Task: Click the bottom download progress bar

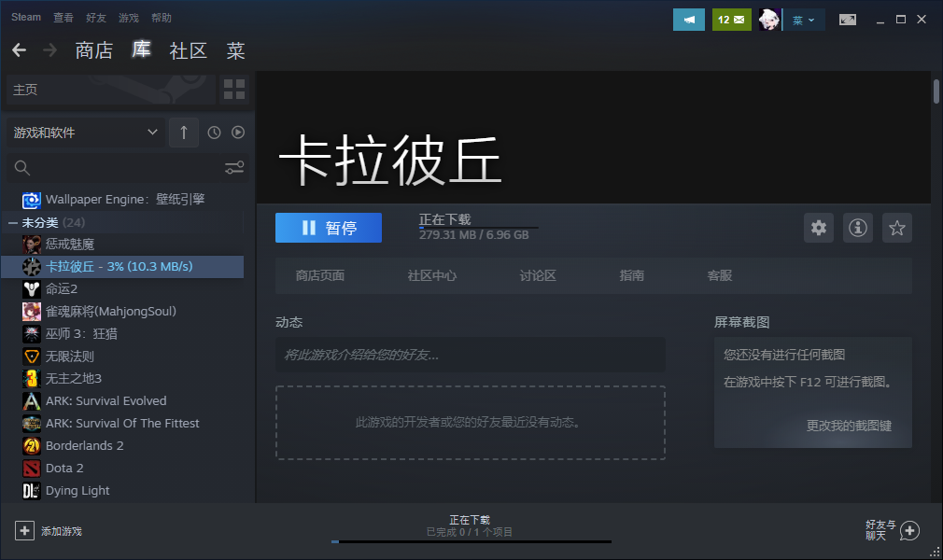Action: pos(471,542)
